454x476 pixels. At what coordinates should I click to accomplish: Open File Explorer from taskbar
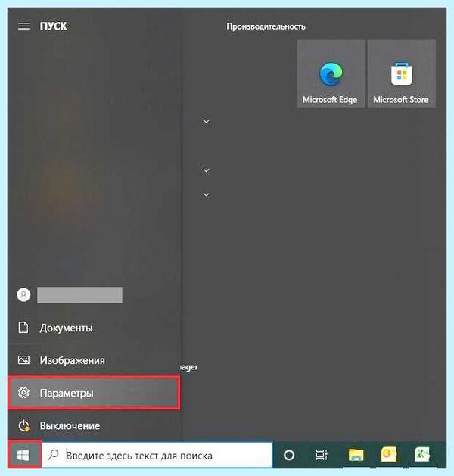356,455
